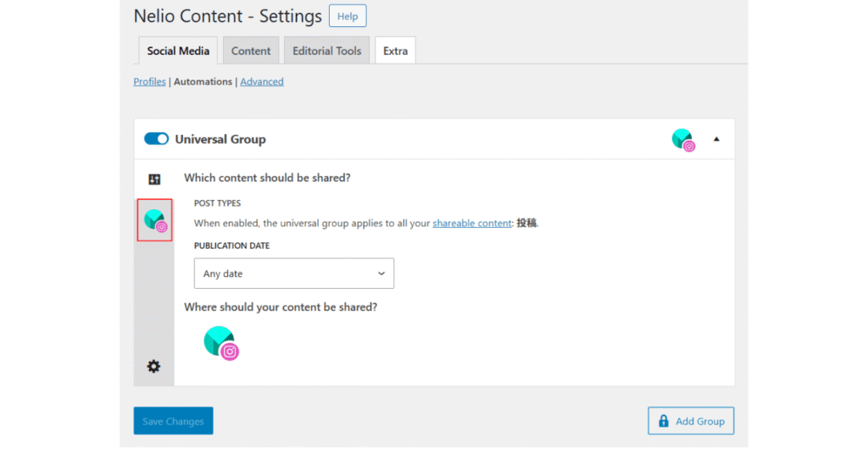Screen dimensions: 868x454
Task: Switch to the Content tab
Action: point(251,51)
